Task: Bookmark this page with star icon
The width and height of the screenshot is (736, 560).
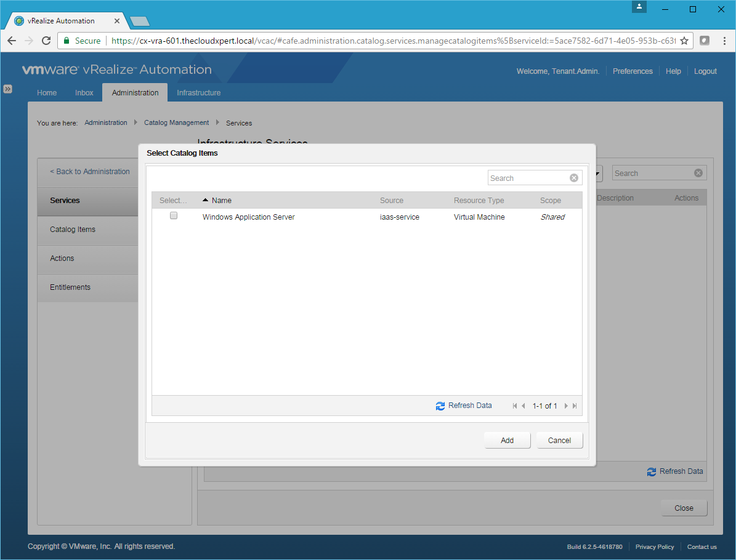Action: pyautogui.click(x=684, y=41)
